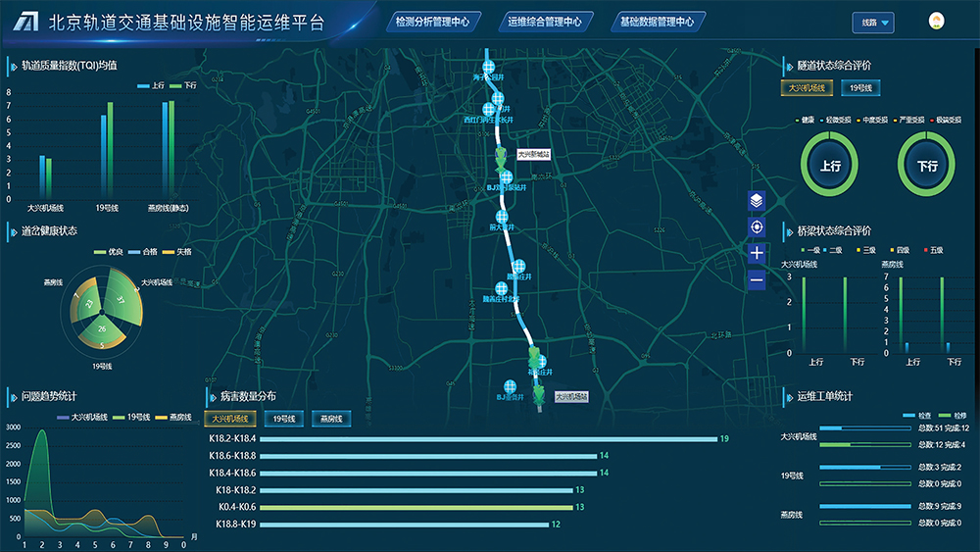Switch tunnel evaluation panel to 19号线 tab
This screenshot has width=980, height=552.
(x=861, y=88)
